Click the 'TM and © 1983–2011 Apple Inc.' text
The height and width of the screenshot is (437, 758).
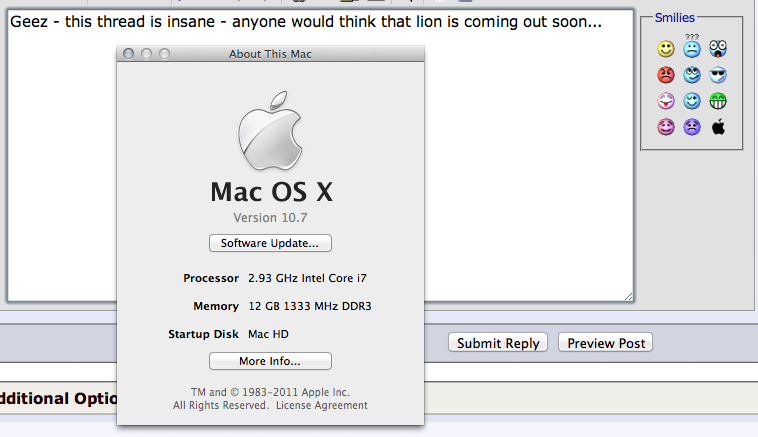pos(270,392)
